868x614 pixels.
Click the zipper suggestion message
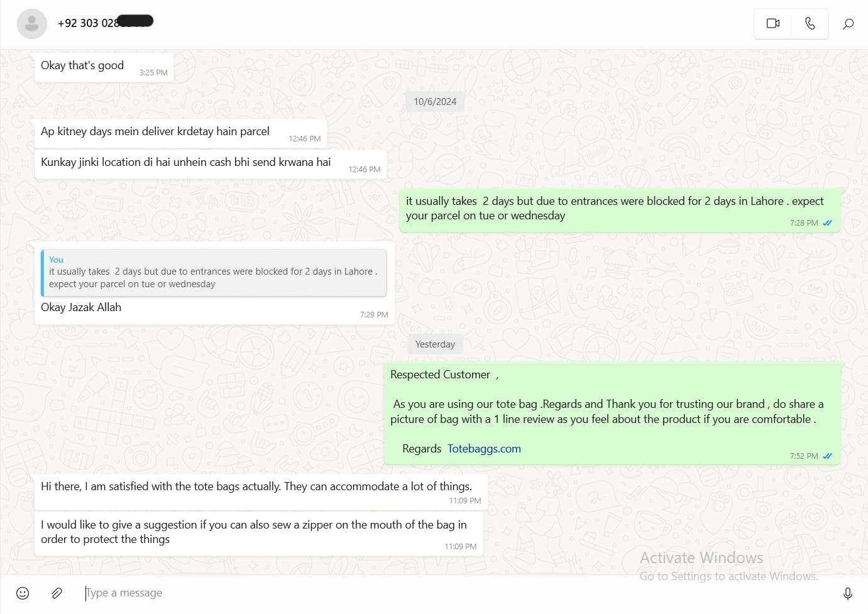(254, 532)
